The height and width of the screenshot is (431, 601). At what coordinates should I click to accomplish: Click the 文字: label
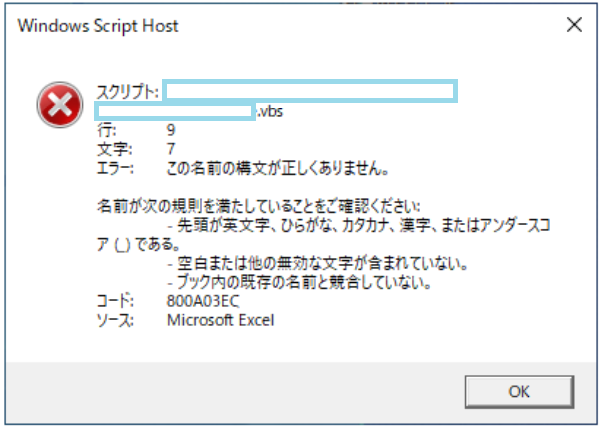(x=112, y=148)
